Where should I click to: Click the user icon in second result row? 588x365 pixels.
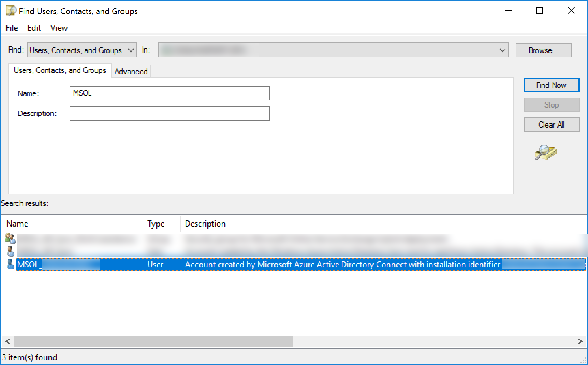coord(11,251)
